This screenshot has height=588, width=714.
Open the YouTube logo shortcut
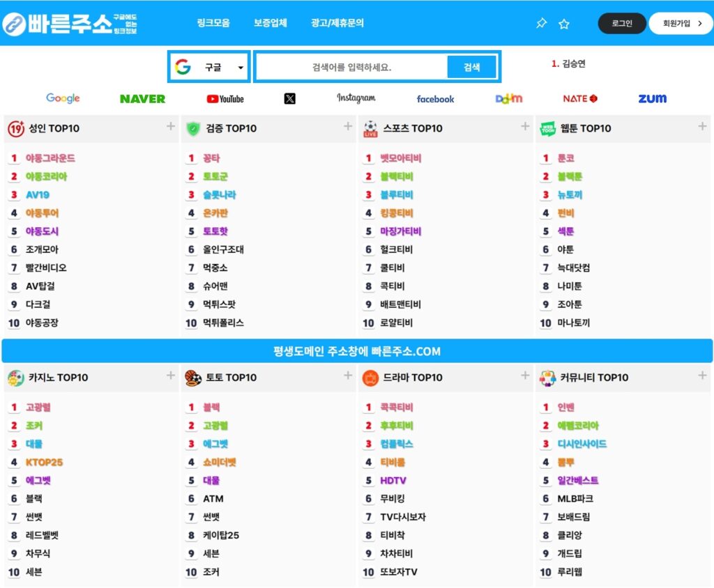(x=225, y=99)
